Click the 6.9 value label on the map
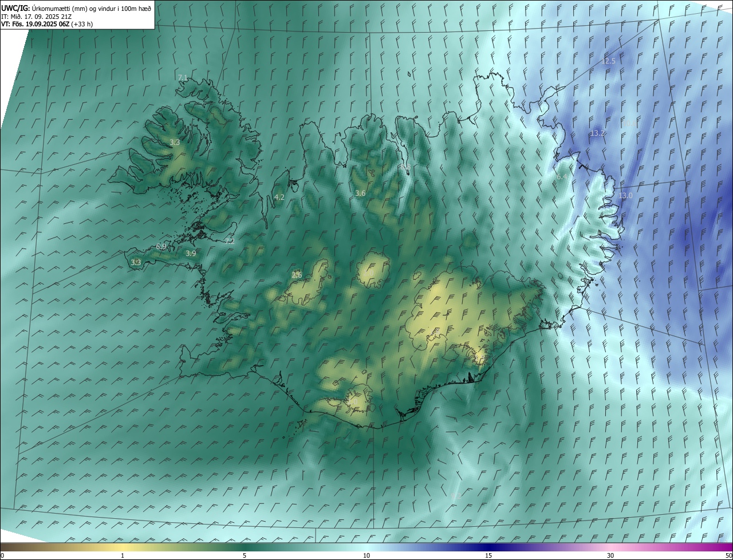733x560 pixels. click(161, 247)
